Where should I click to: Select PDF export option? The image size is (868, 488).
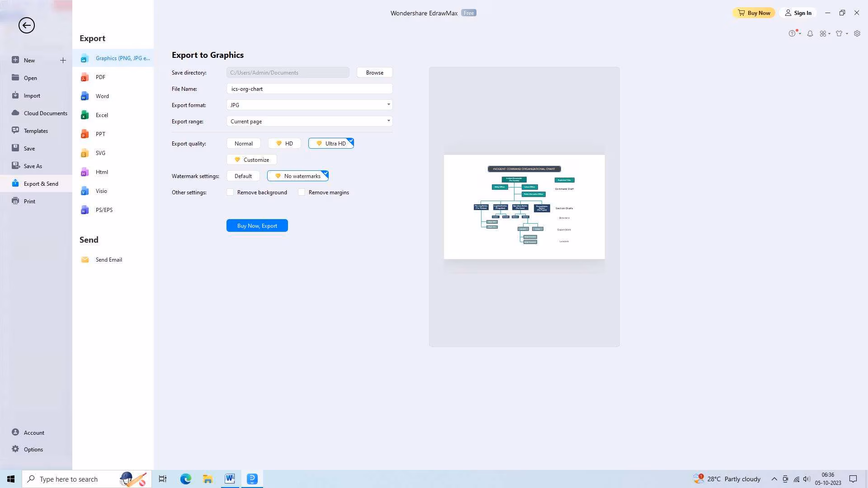pos(100,77)
